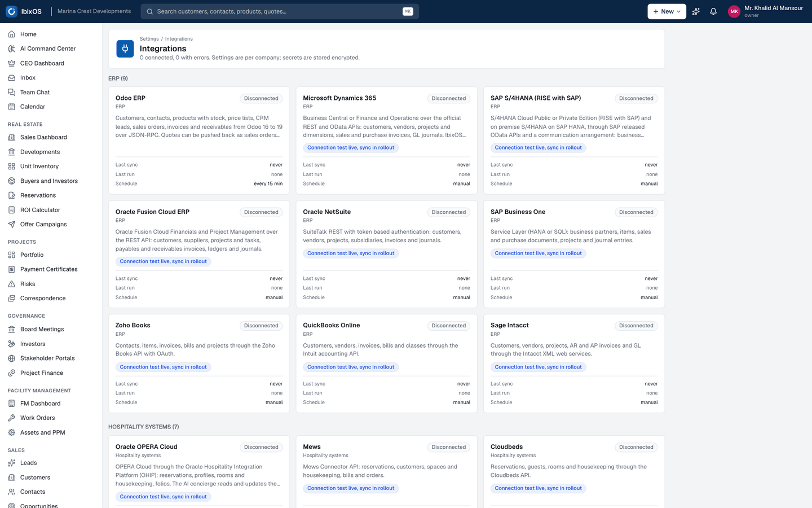Click the Offer Campaigns send icon
The image size is (812, 508).
pos(11,224)
